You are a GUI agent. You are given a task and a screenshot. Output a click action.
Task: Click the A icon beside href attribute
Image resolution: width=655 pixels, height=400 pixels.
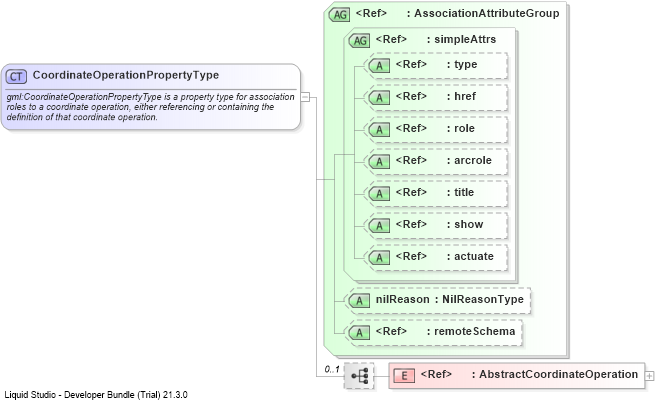tap(379, 98)
